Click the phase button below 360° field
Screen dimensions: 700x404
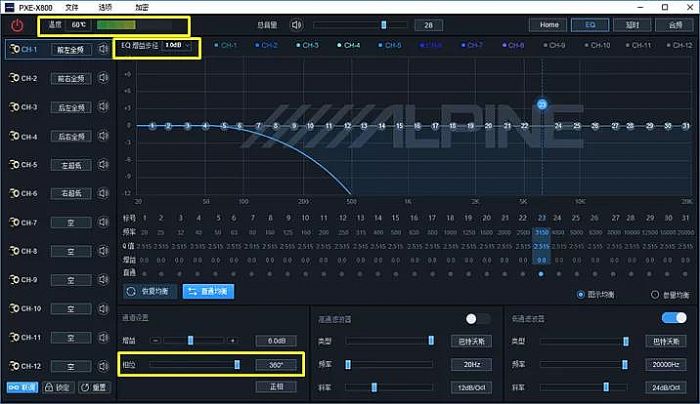point(276,387)
